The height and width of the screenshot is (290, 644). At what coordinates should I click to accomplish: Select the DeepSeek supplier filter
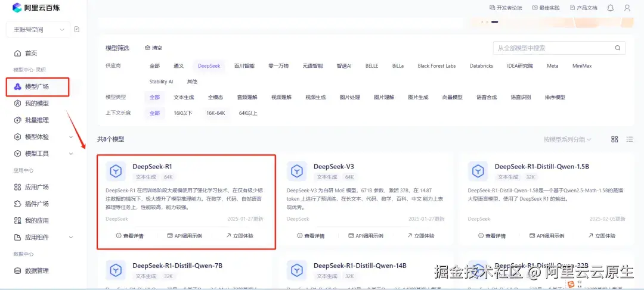(x=209, y=66)
